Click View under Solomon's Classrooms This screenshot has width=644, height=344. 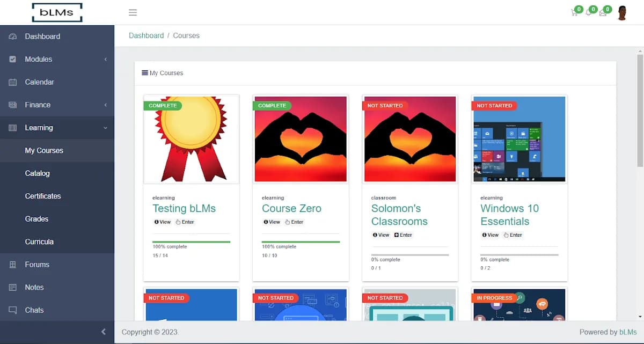tap(381, 235)
